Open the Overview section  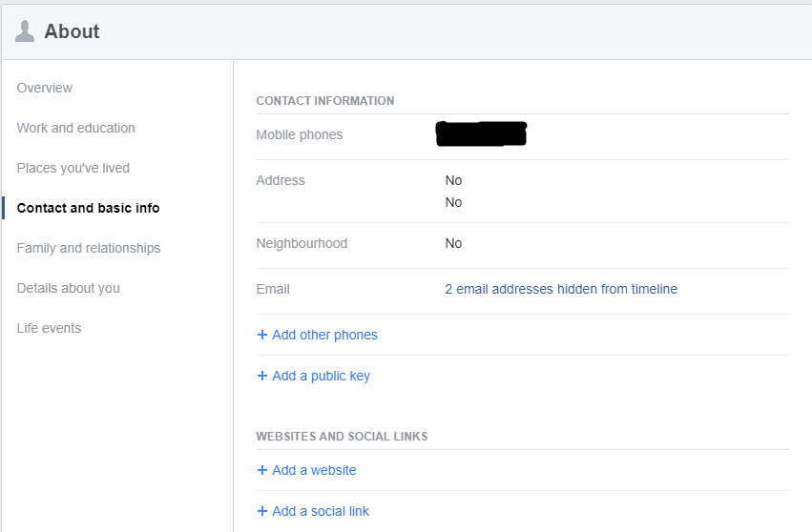click(45, 88)
